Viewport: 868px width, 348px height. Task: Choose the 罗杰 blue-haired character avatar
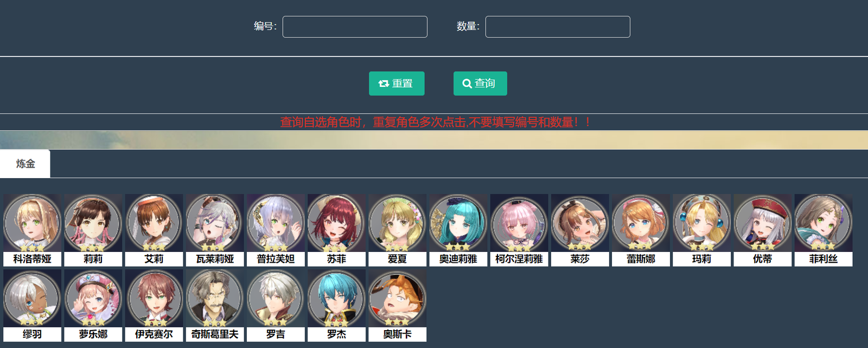click(x=336, y=306)
